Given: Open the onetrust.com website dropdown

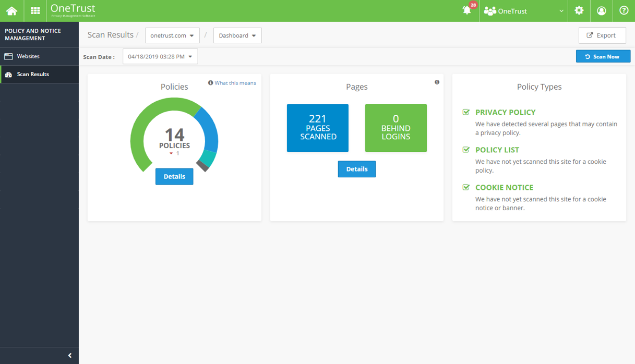Looking at the screenshot, I should click(172, 35).
